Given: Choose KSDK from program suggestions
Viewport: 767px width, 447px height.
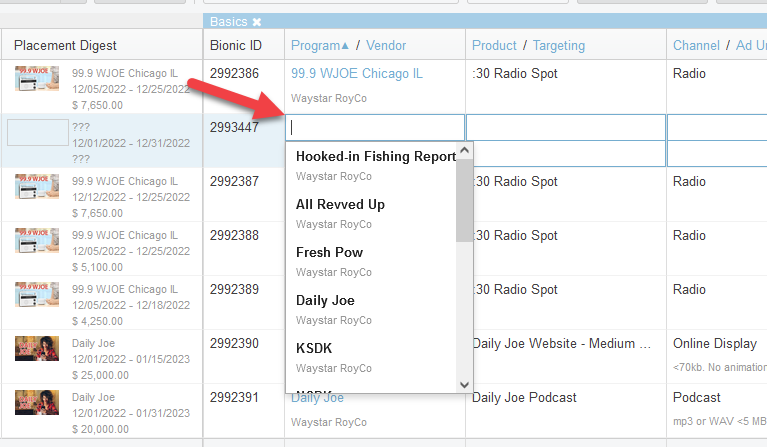Looking at the screenshot, I should coord(314,348).
